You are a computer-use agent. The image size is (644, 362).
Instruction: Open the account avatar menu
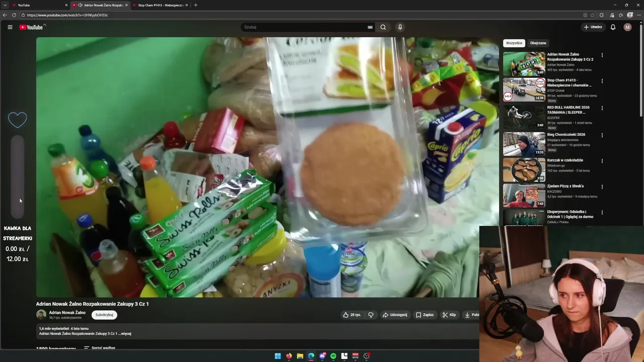627,27
